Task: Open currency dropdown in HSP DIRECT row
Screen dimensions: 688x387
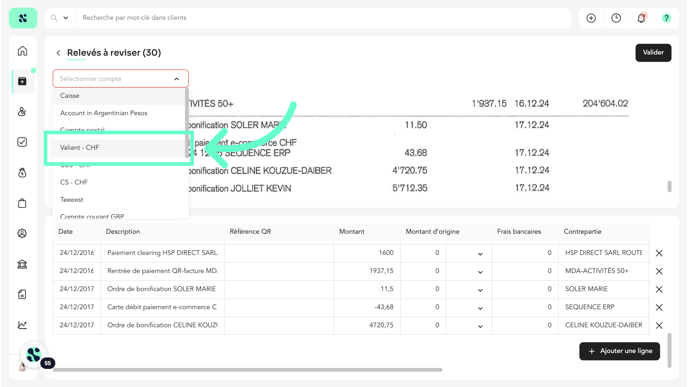Action: (x=480, y=254)
